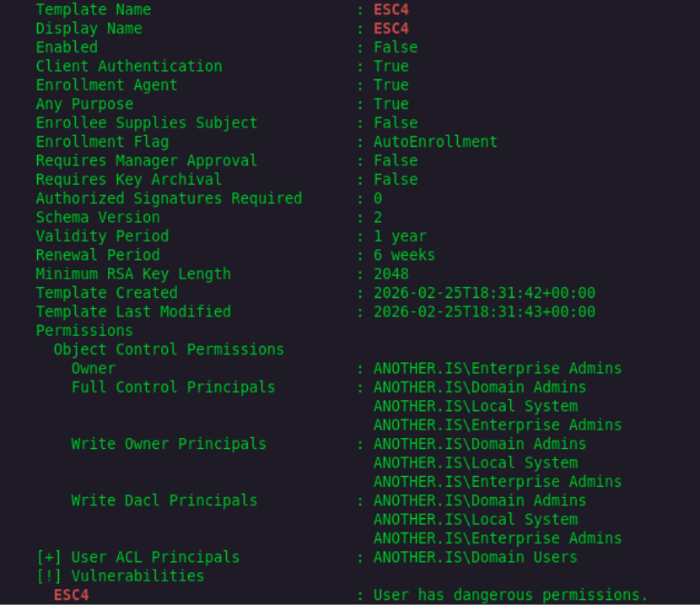Click the Validity Period 1 year value
The image size is (700, 605).
click(x=400, y=236)
